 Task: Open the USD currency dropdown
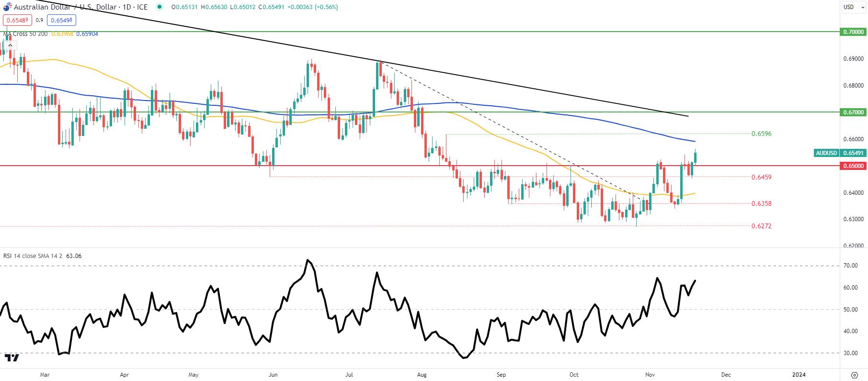coord(854,7)
